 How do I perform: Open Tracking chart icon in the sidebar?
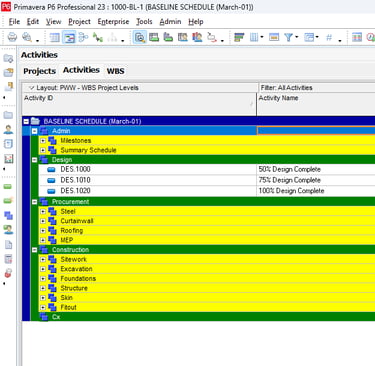point(8,159)
